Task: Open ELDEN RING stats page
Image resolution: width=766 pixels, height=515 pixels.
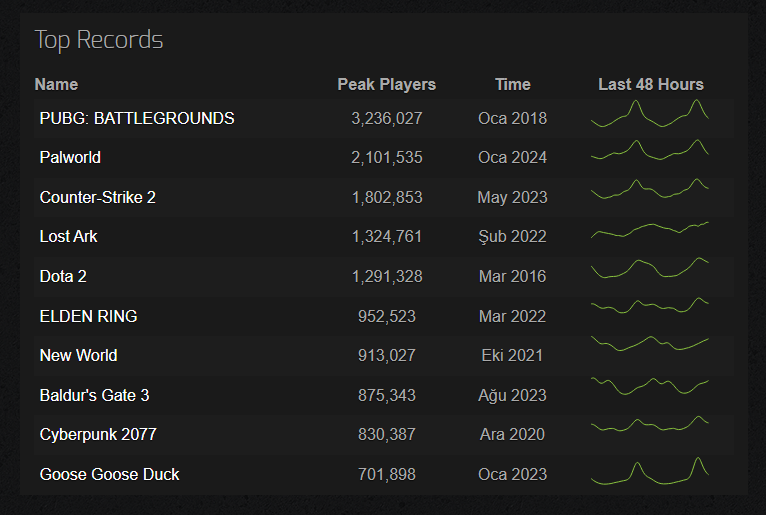Action: tap(88, 316)
